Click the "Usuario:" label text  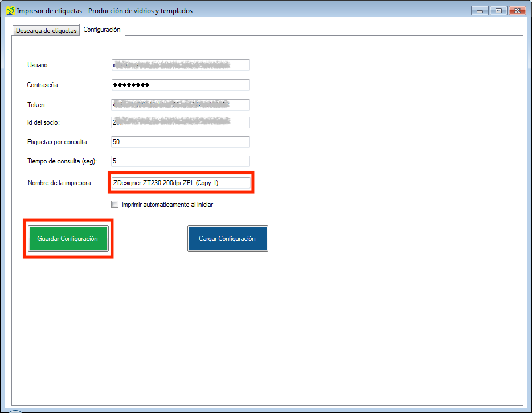pos(39,65)
